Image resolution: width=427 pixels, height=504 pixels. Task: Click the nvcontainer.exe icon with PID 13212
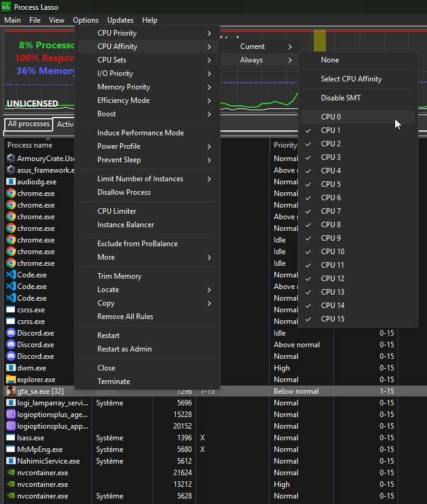point(11,484)
